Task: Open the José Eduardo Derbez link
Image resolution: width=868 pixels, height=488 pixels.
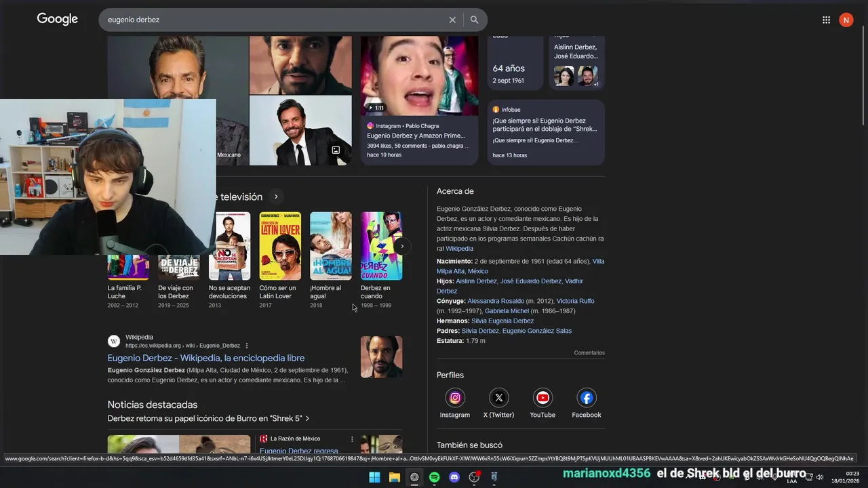Action: point(531,281)
